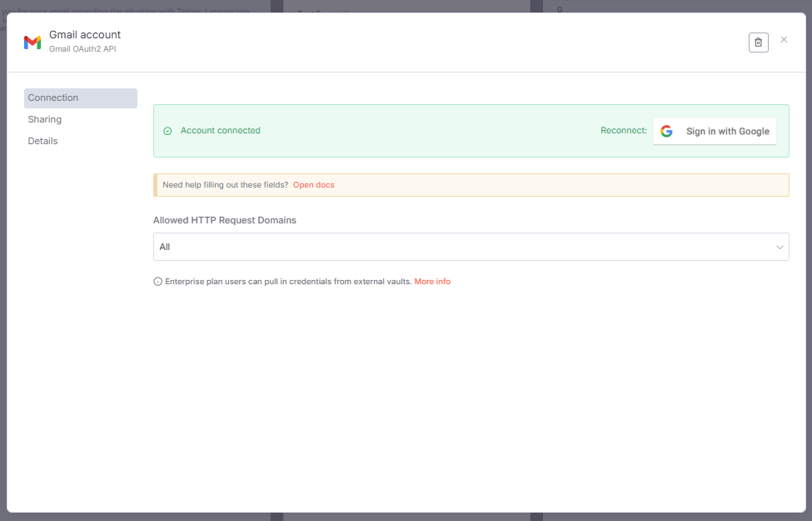Click the Allowed HTTP Request Domains label
The width and height of the screenshot is (812, 521).
(x=225, y=220)
